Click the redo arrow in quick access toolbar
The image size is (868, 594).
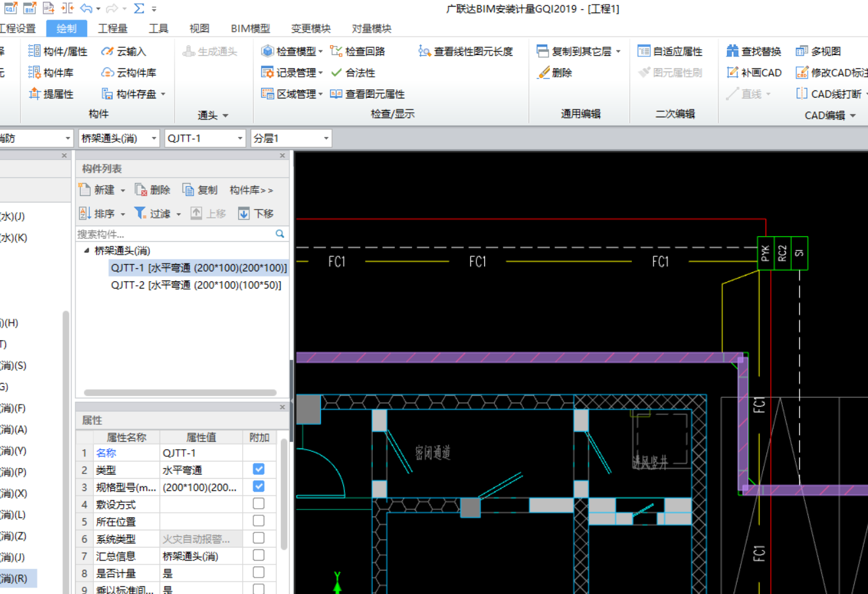[x=112, y=9]
